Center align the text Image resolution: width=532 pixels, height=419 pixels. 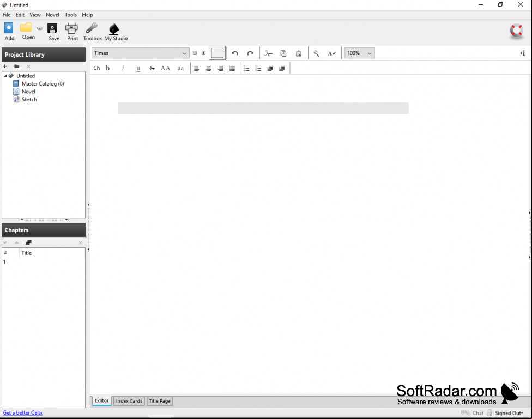coord(209,69)
